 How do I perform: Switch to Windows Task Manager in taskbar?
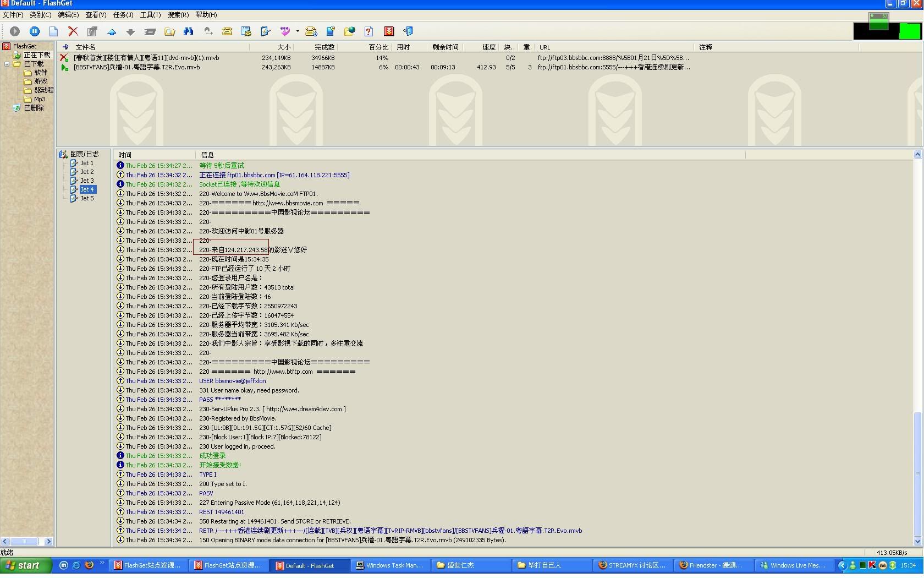coord(389,565)
